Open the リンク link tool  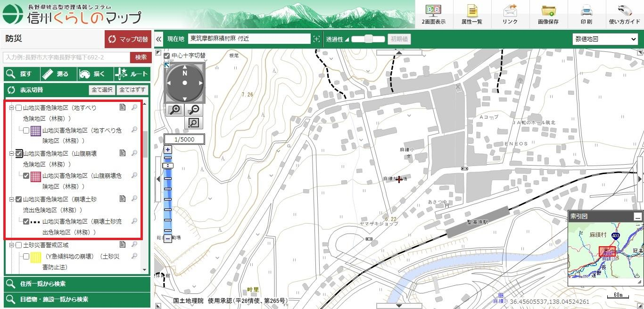(x=510, y=14)
